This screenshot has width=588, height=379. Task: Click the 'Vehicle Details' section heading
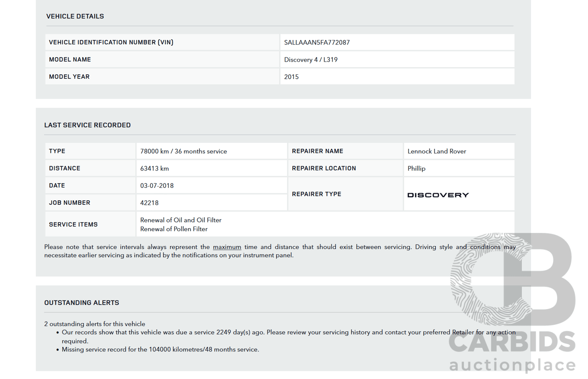click(75, 16)
